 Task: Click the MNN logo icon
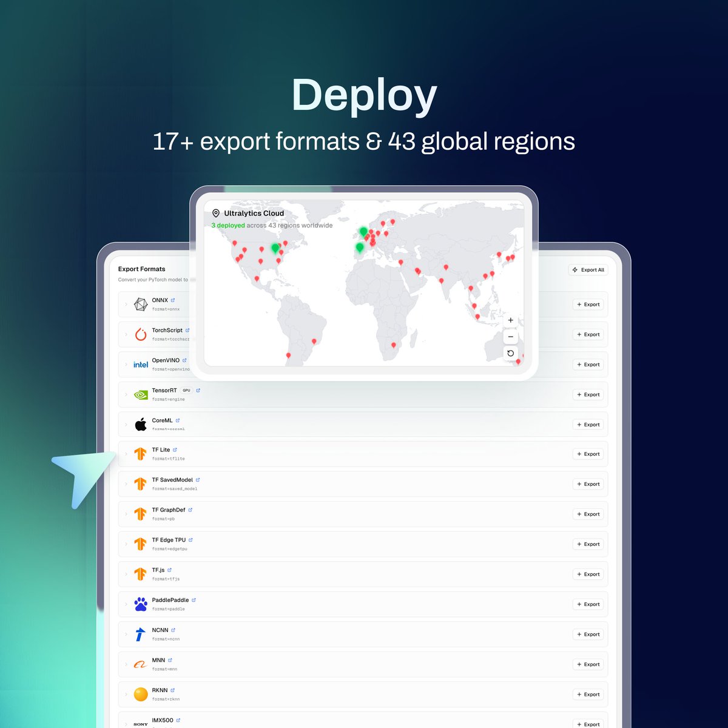pyautogui.click(x=141, y=664)
